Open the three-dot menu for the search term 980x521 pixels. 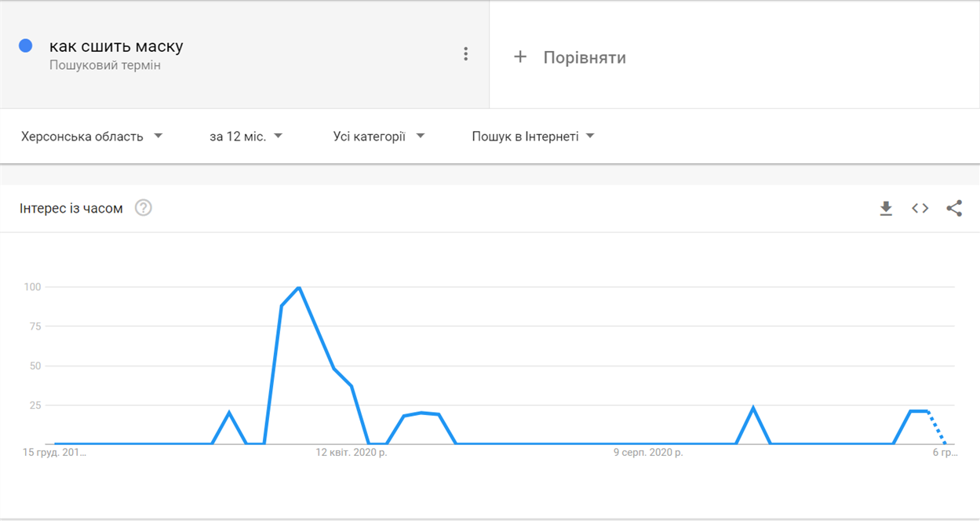click(465, 53)
